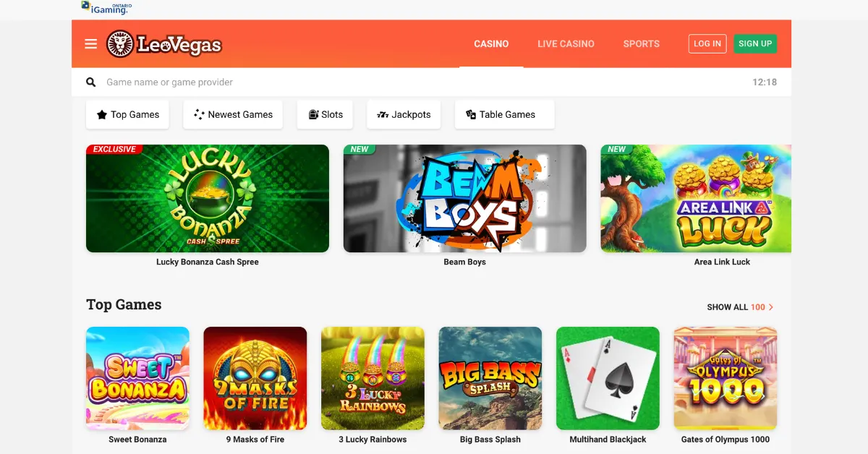Click the iGaming Ontario logo

106,8
